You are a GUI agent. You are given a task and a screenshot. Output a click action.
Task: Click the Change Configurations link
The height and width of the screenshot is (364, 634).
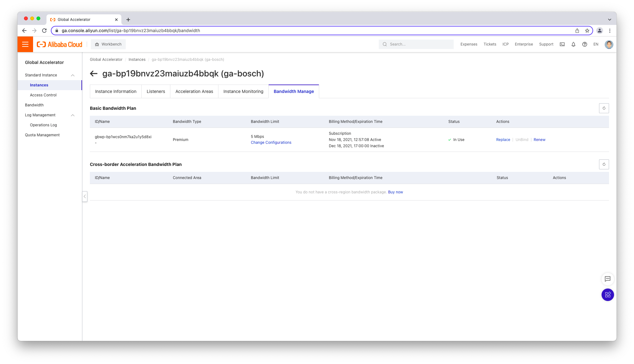coord(271,143)
